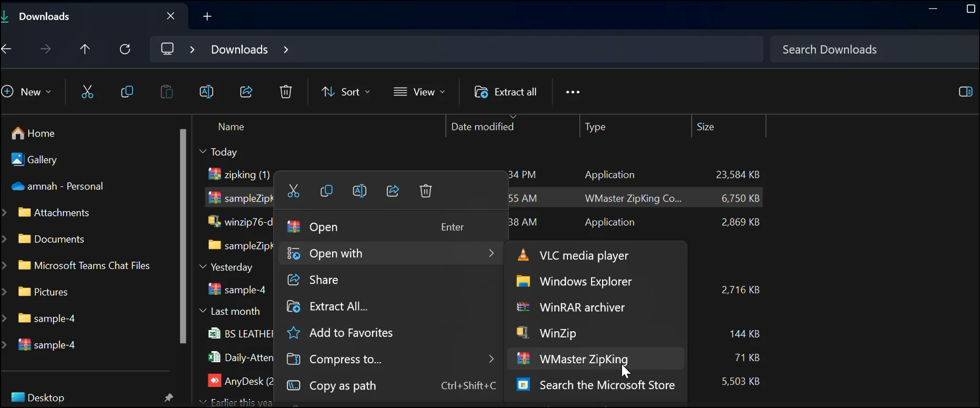Open the New dropdown
Viewport: 980px width, 408px height.
(27, 92)
